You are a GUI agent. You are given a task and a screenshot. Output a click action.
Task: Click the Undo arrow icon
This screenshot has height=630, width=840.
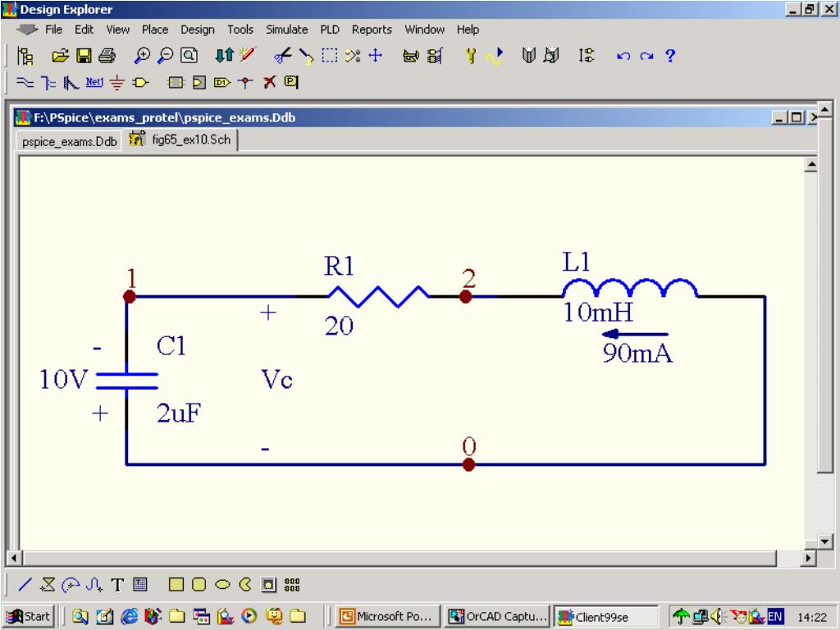[623, 56]
